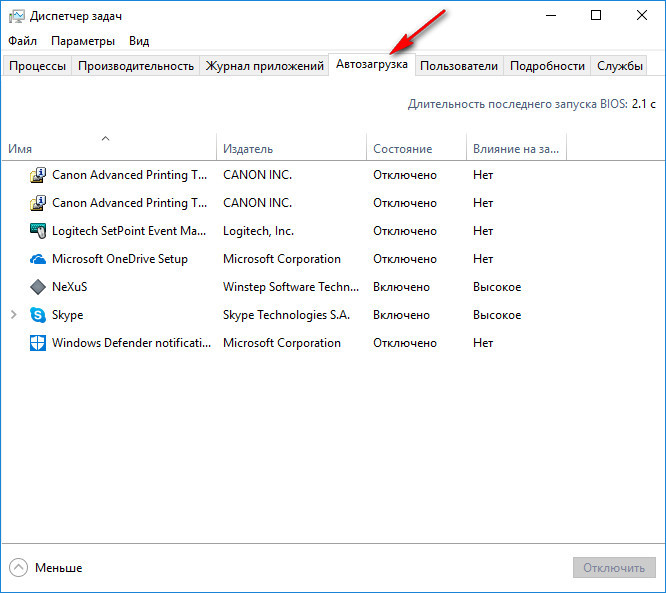Switch to the Процессы tab
Image resolution: width=666 pixels, height=593 pixels.
(x=37, y=66)
